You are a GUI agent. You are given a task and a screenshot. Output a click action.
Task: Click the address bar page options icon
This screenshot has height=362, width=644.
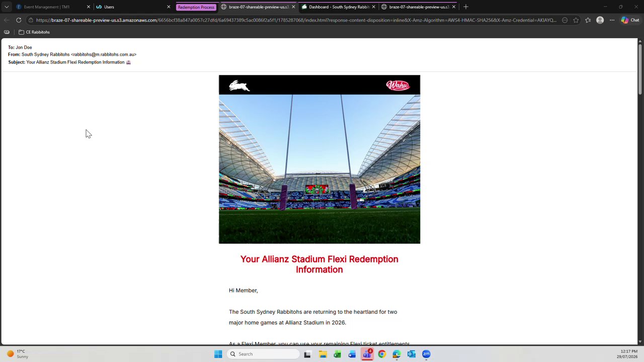pos(565,20)
